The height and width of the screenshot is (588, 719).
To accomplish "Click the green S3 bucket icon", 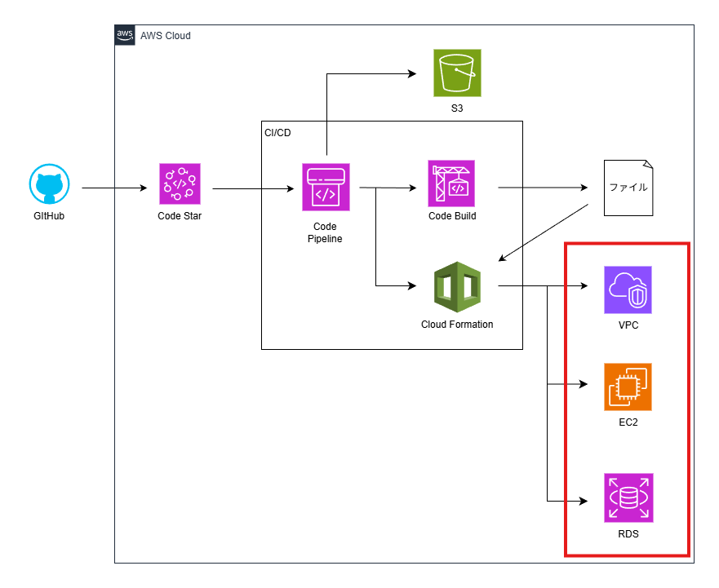I will [x=457, y=73].
